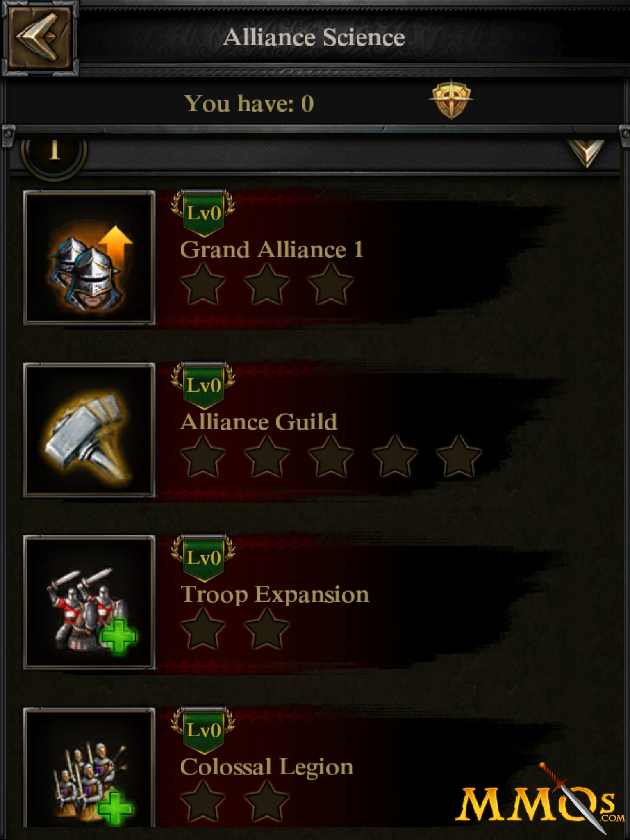Tap first star of Grand Alliance 1
Viewport: 630px width, 840px height.
pyautogui.click(x=203, y=284)
